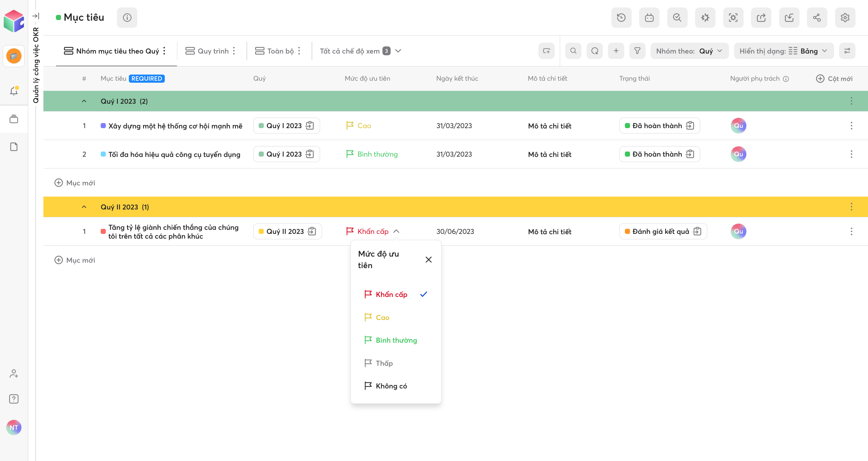
Task: Choose Thấp priority option
Action: pos(384,363)
